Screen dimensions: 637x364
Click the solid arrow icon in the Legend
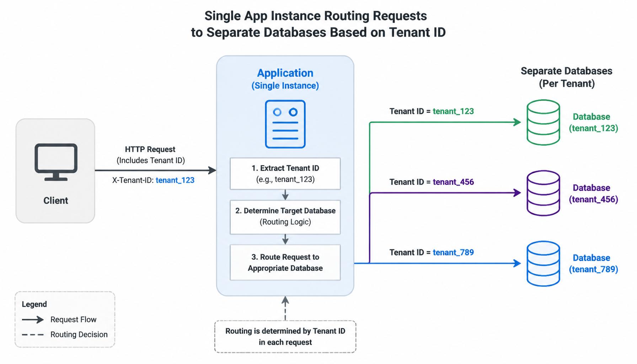click(x=33, y=320)
